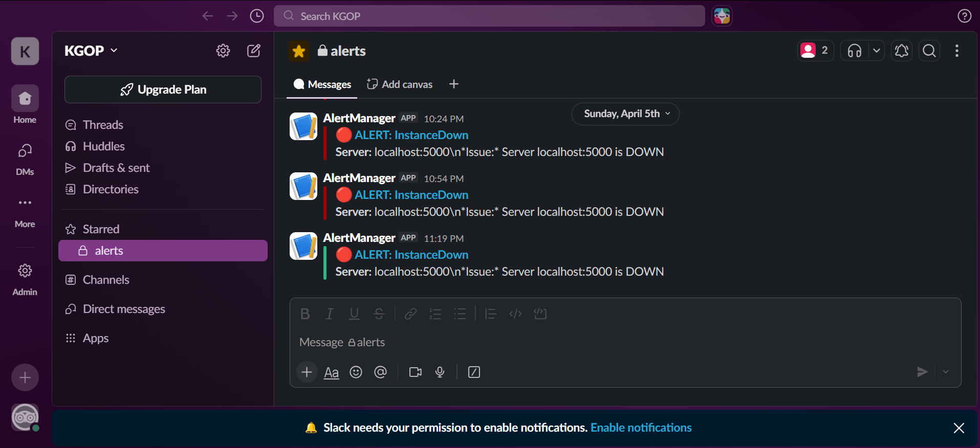Mention someone with the @ icon
Viewport: 980px width, 448px height.
(380, 372)
